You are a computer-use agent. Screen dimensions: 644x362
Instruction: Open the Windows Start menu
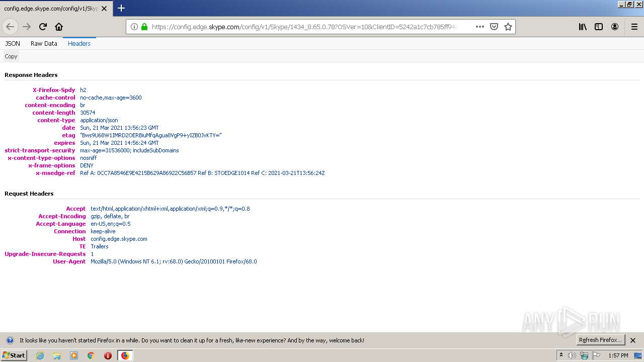click(x=14, y=355)
